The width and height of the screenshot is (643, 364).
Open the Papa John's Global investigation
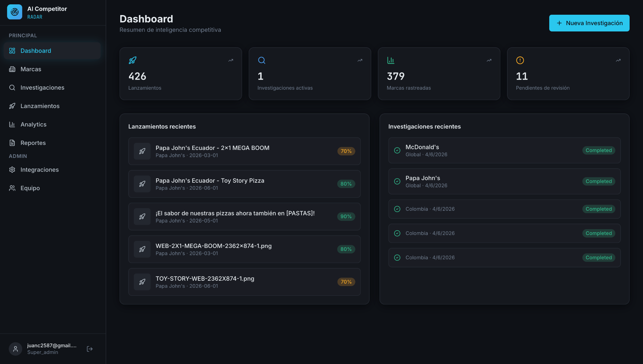[504, 181]
